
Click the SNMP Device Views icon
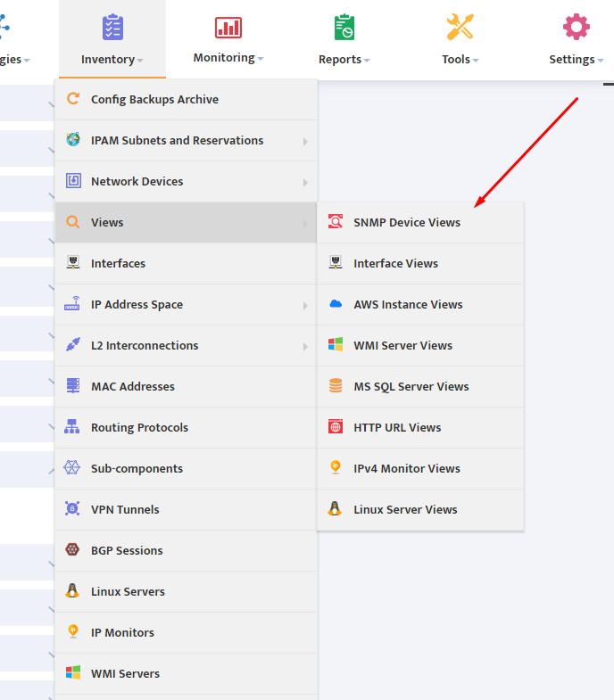[x=336, y=221]
